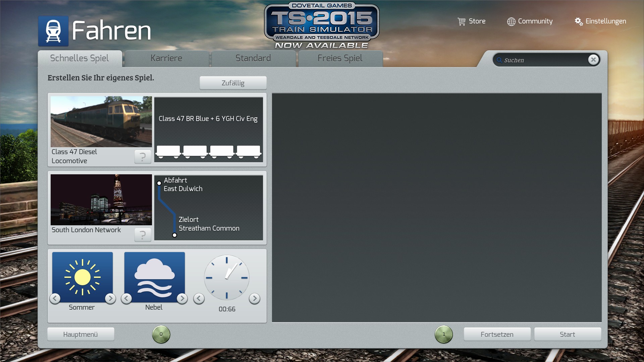
Task: Open the Store cart icon
Action: point(462,21)
